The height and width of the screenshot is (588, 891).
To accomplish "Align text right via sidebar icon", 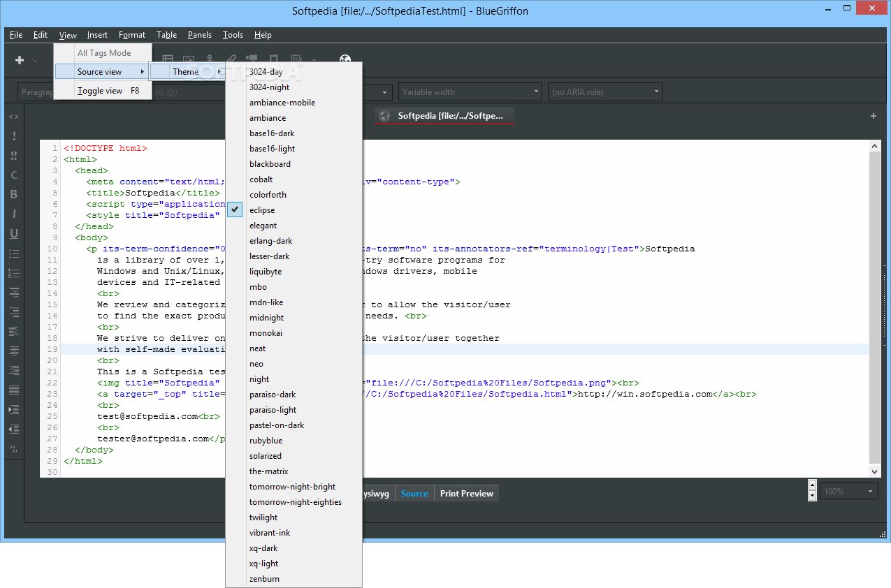I will 14,371.
